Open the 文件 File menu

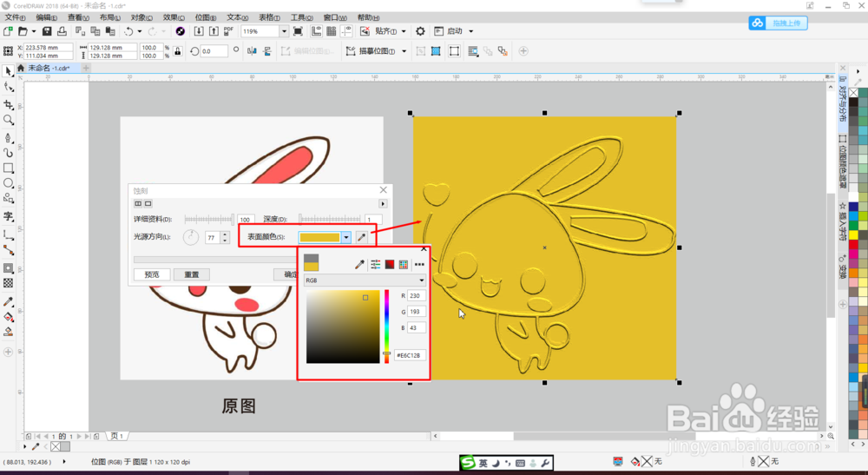15,17
